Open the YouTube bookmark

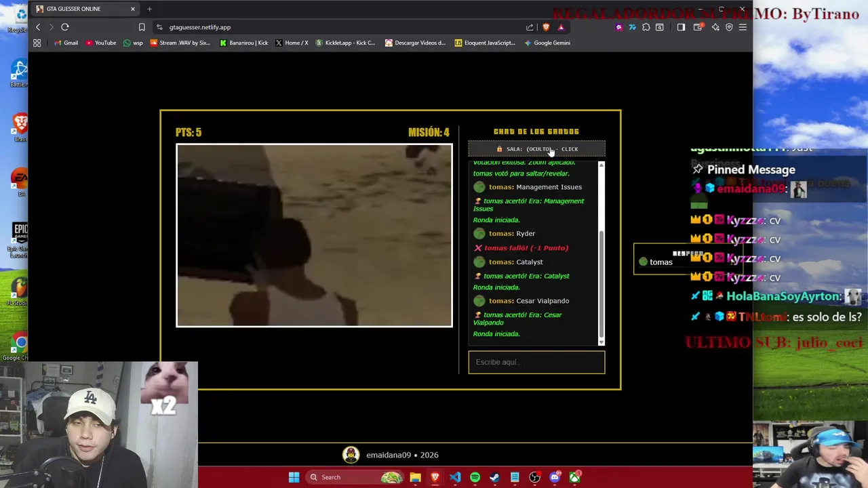[100, 43]
